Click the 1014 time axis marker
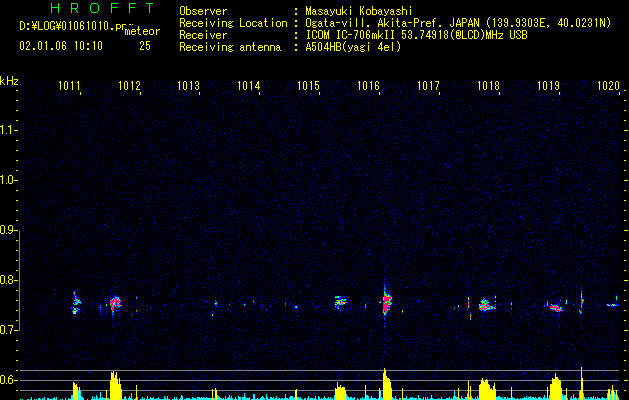This screenshot has width=629, height=400. click(x=249, y=86)
